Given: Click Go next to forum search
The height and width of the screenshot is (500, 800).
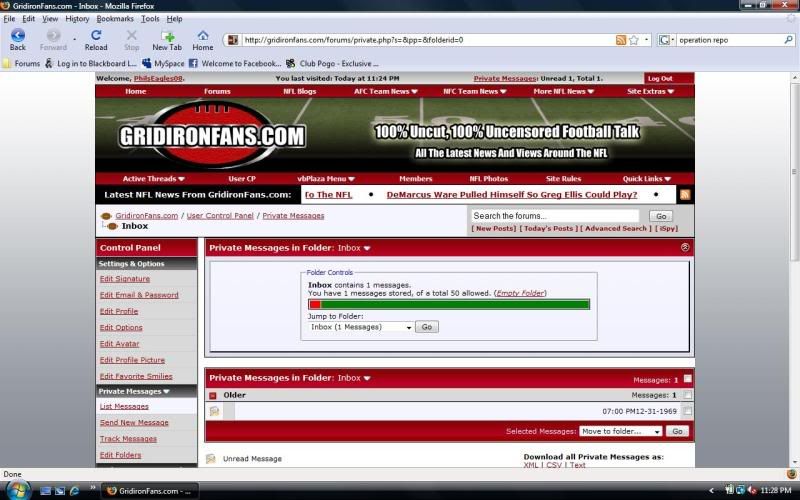Looking at the screenshot, I should [x=661, y=216].
